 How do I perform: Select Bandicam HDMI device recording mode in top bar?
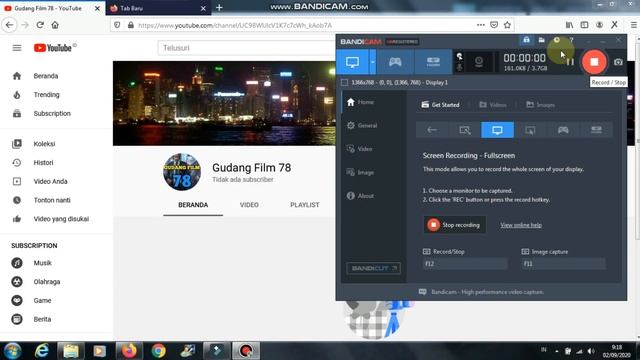tap(433, 62)
